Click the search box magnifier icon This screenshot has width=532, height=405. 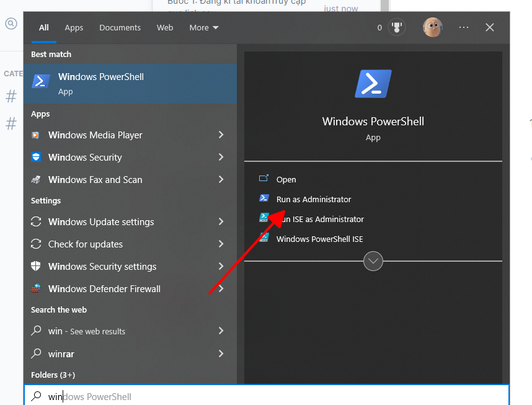pyautogui.click(x=36, y=396)
